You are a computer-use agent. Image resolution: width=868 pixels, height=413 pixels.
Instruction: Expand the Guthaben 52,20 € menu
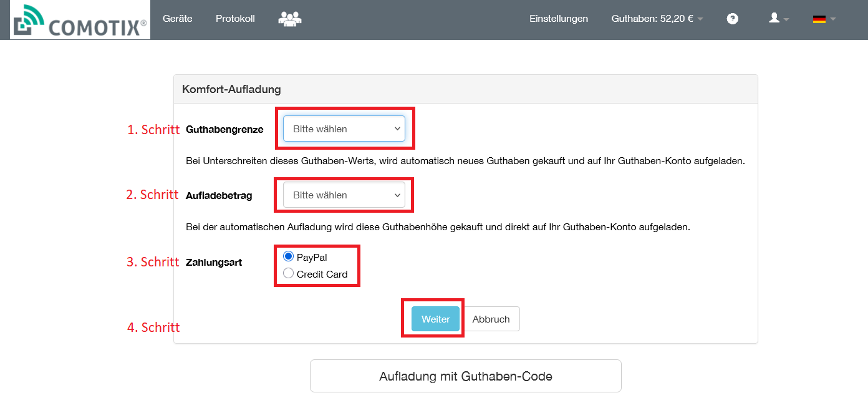point(657,19)
